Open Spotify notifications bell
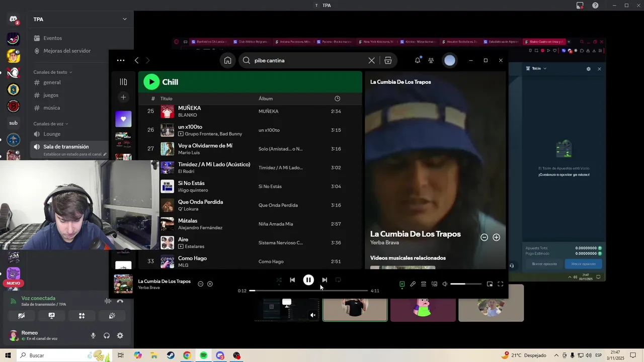 (418, 60)
